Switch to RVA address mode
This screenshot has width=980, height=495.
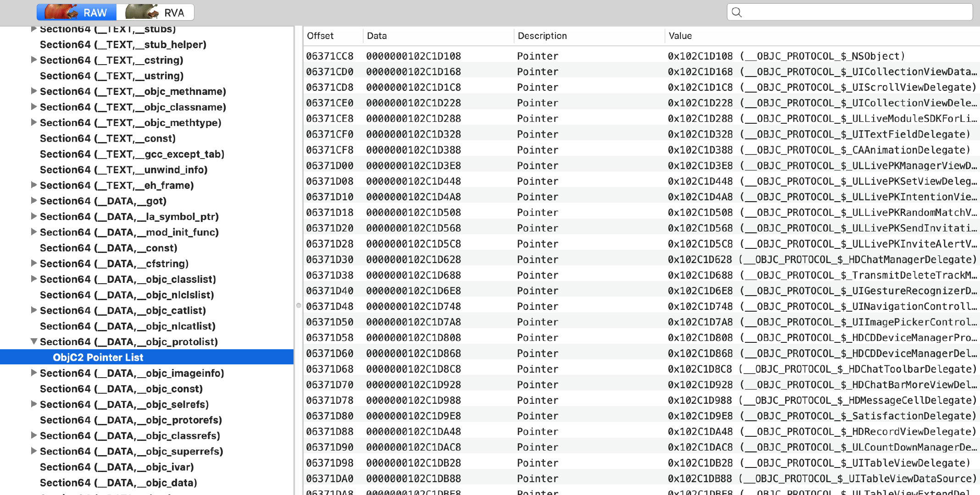click(x=155, y=12)
